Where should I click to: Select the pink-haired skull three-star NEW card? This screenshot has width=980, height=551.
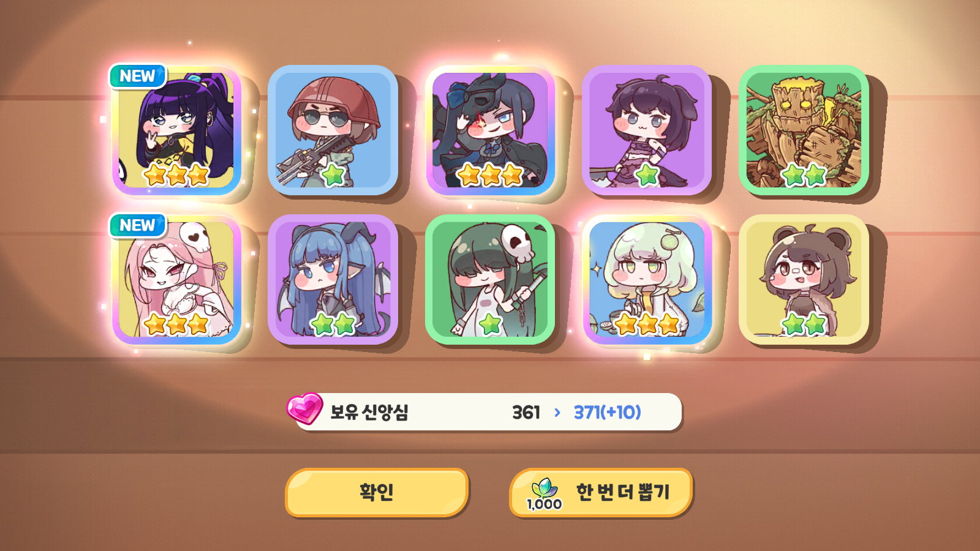tap(176, 279)
